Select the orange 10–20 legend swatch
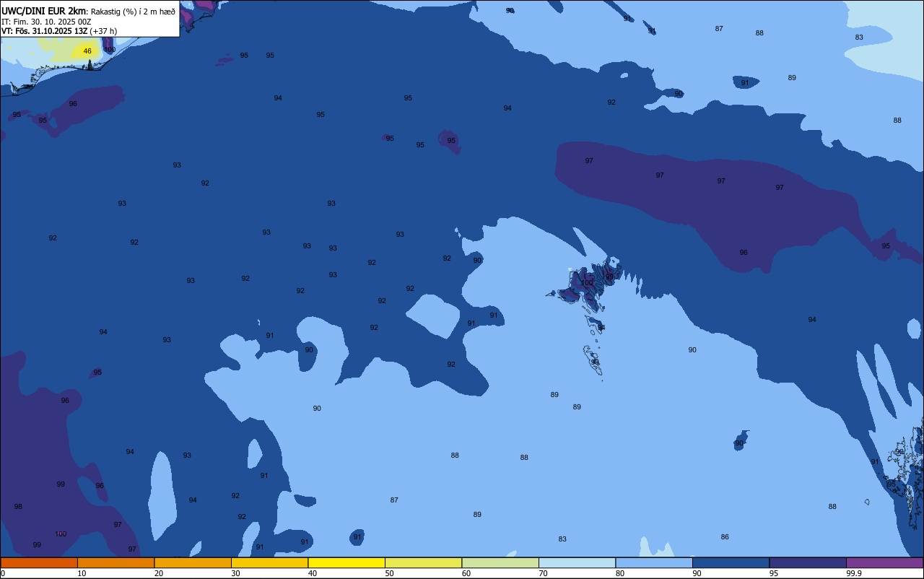This screenshot has width=924, height=579. (115, 563)
